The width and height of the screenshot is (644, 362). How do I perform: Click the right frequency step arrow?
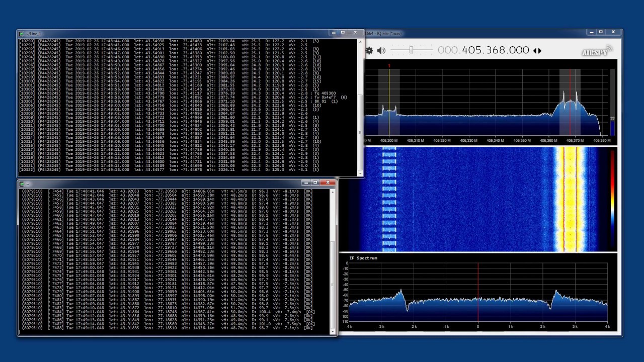[x=539, y=50]
